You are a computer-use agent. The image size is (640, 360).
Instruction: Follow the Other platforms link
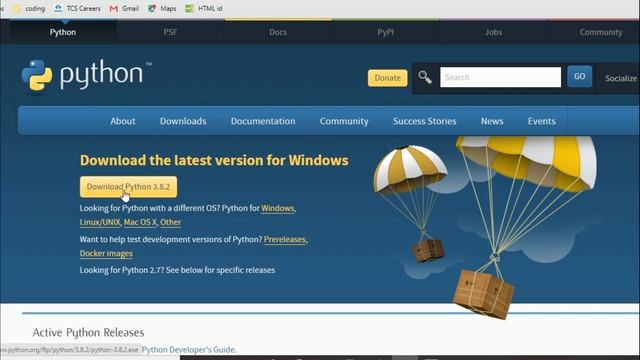pyautogui.click(x=171, y=222)
